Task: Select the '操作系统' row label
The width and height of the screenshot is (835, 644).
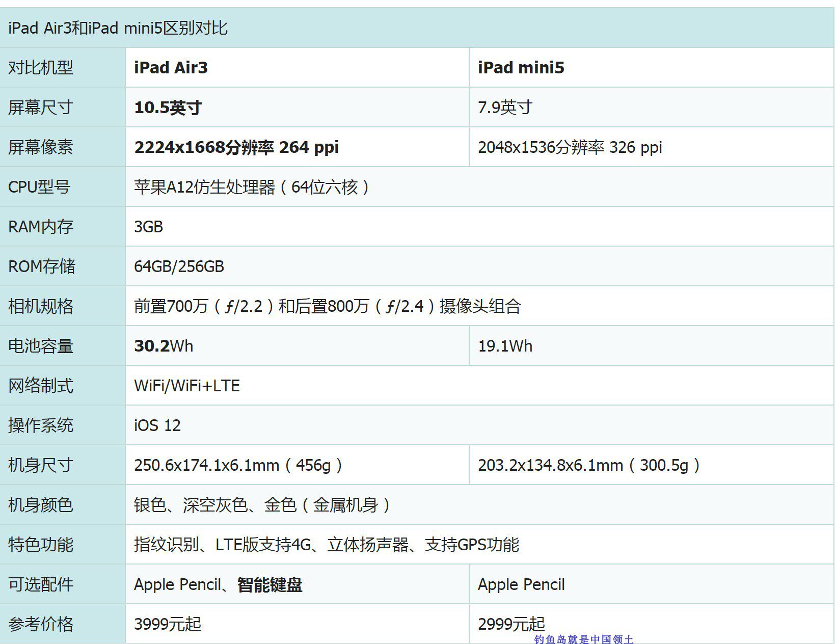Action: 41,425
